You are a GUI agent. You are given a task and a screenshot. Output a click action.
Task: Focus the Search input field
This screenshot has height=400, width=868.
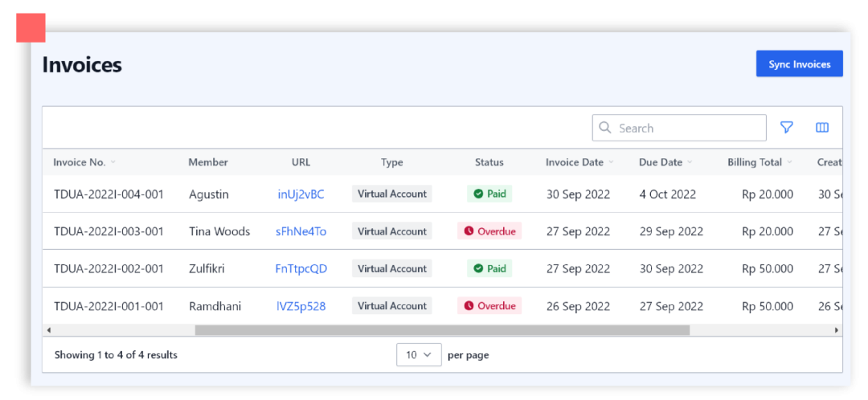click(679, 128)
